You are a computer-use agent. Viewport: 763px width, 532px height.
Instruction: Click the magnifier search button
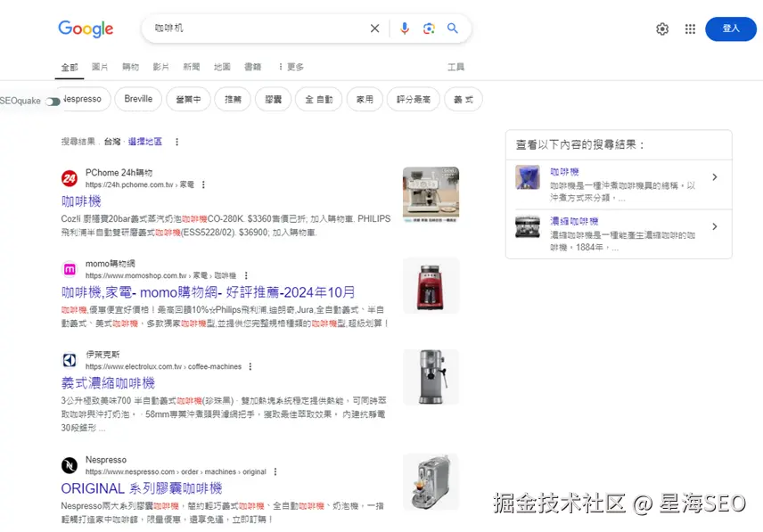(x=453, y=29)
